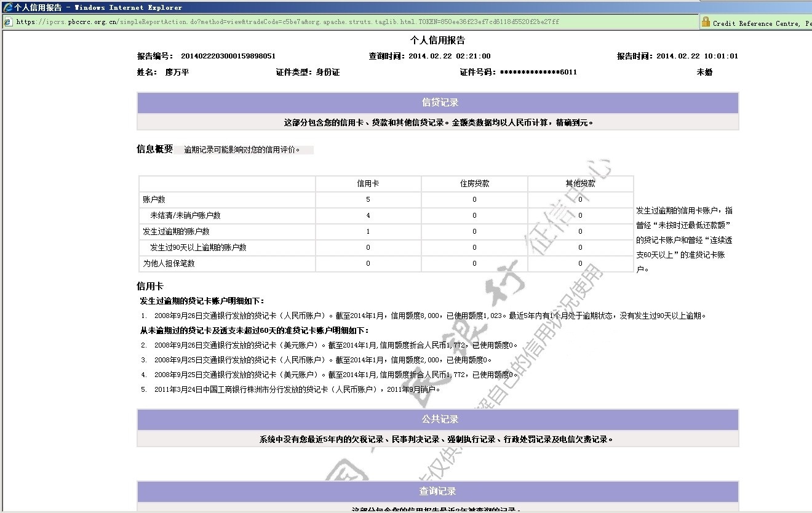
Task: Click the 信用卡 section heading above the list
Action: pos(150,286)
